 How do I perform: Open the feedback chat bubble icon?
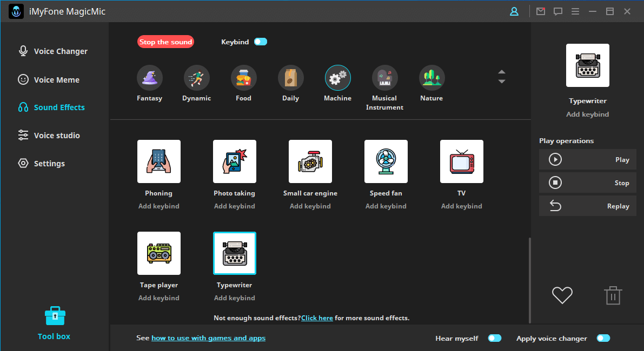point(557,11)
